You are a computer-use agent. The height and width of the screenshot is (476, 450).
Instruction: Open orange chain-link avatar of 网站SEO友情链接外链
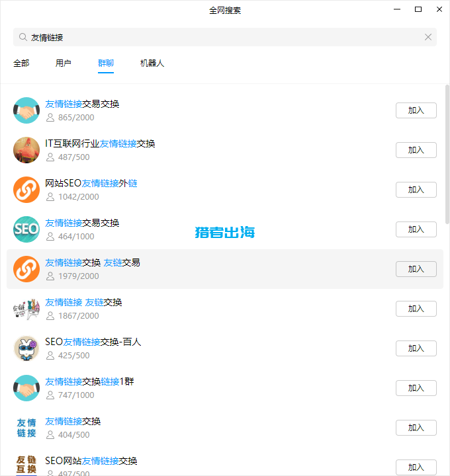tap(26, 190)
